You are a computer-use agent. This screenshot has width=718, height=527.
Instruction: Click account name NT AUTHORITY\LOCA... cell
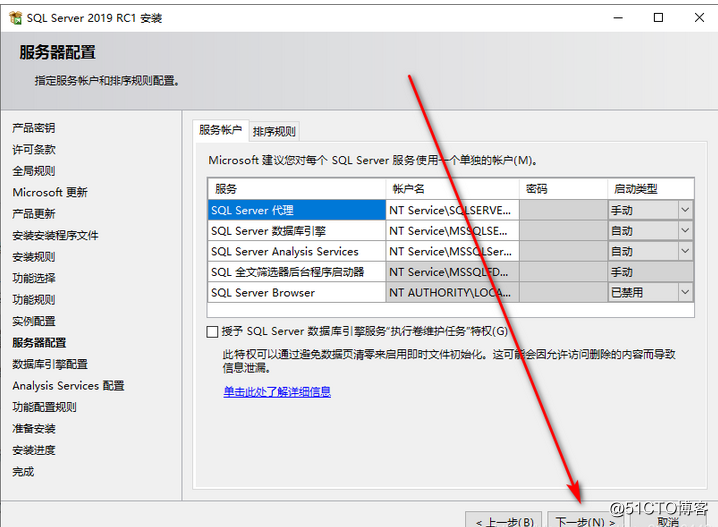coord(452,293)
